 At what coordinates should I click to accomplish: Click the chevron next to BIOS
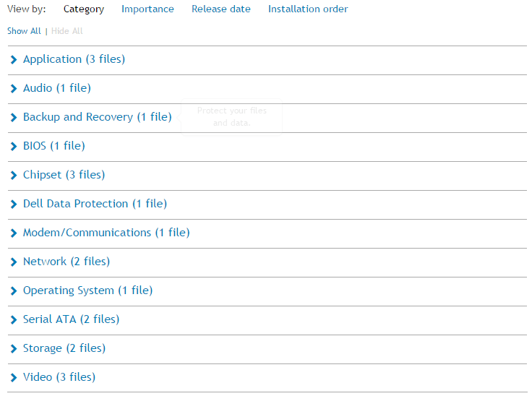14,146
